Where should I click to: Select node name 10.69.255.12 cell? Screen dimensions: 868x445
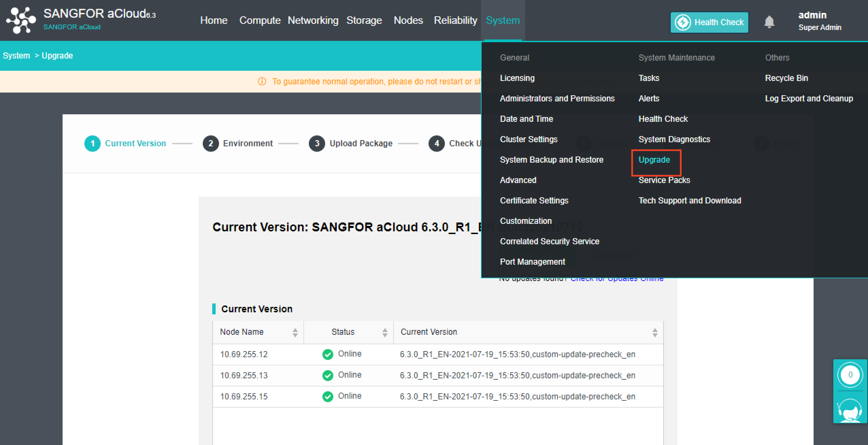[244, 355]
